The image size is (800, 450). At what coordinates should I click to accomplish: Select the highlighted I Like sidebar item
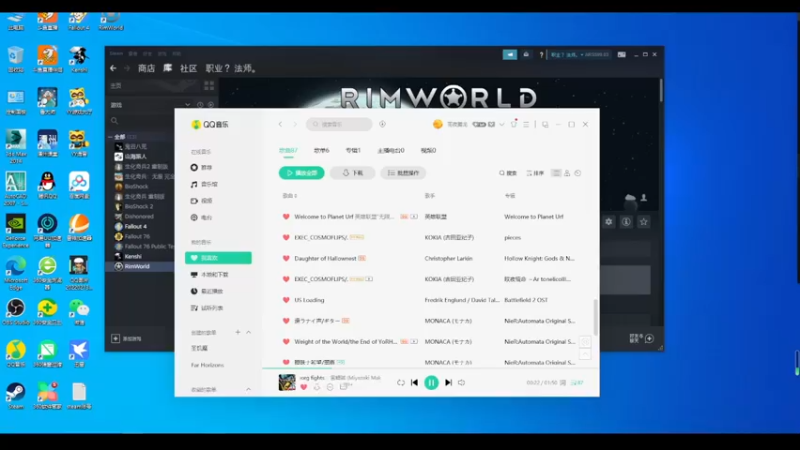tap(218, 258)
